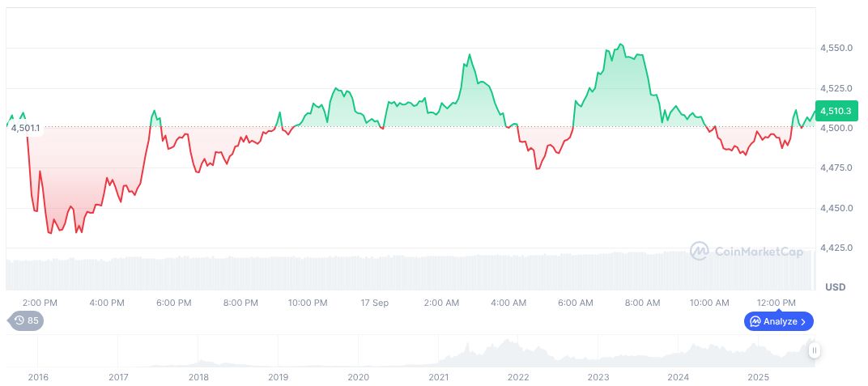Select 2016 on the navigator timeline

(38, 377)
